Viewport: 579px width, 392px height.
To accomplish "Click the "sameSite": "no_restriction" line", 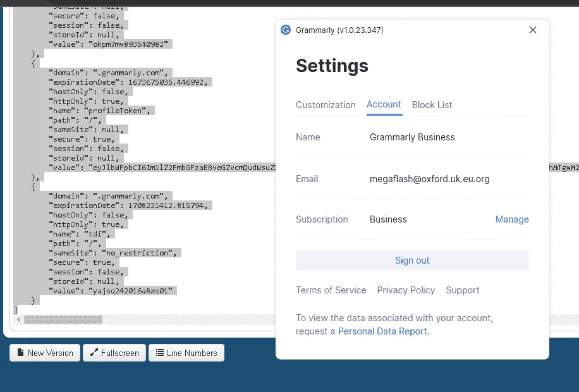I will (113, 253).
